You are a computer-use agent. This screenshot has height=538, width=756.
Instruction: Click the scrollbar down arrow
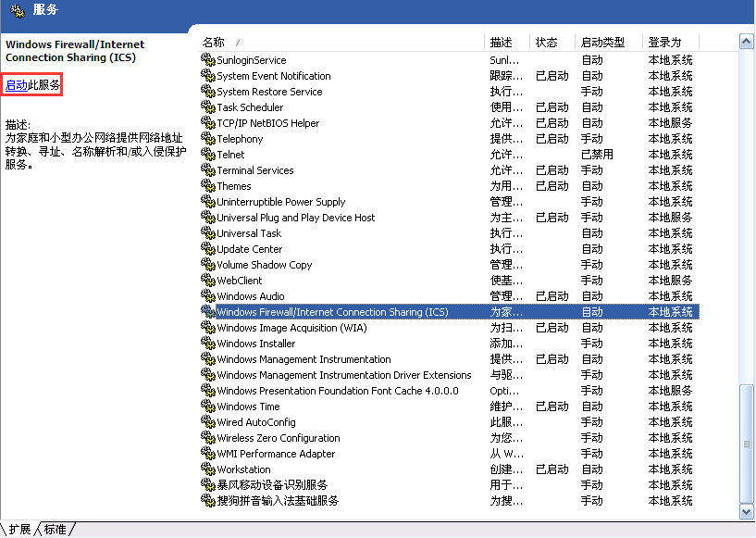click(x=747, y=511)
